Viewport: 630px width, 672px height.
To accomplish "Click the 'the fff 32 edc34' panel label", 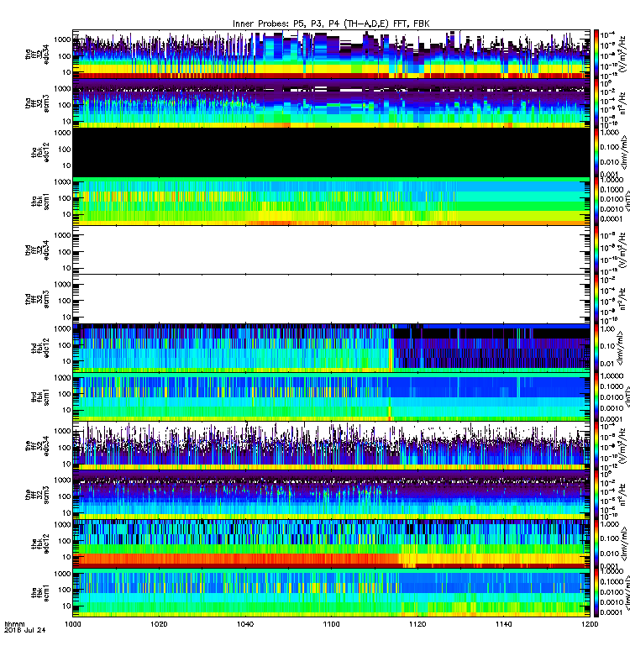I will [37, 447].
